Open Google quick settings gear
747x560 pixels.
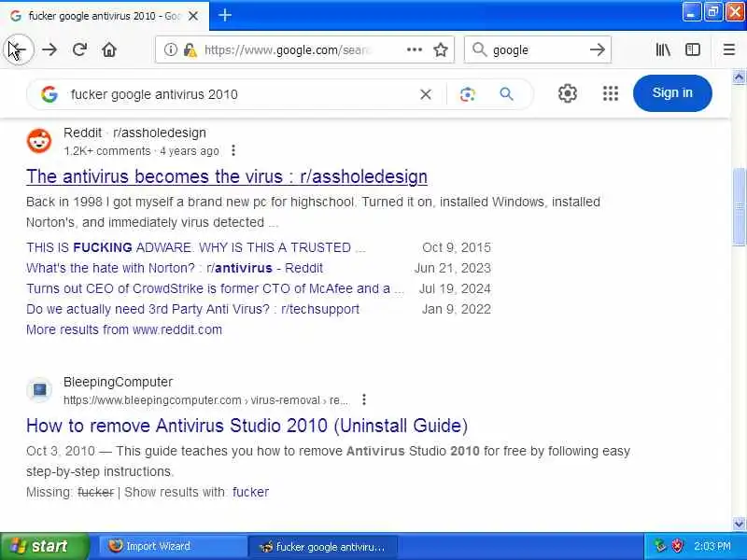point(568,93)
